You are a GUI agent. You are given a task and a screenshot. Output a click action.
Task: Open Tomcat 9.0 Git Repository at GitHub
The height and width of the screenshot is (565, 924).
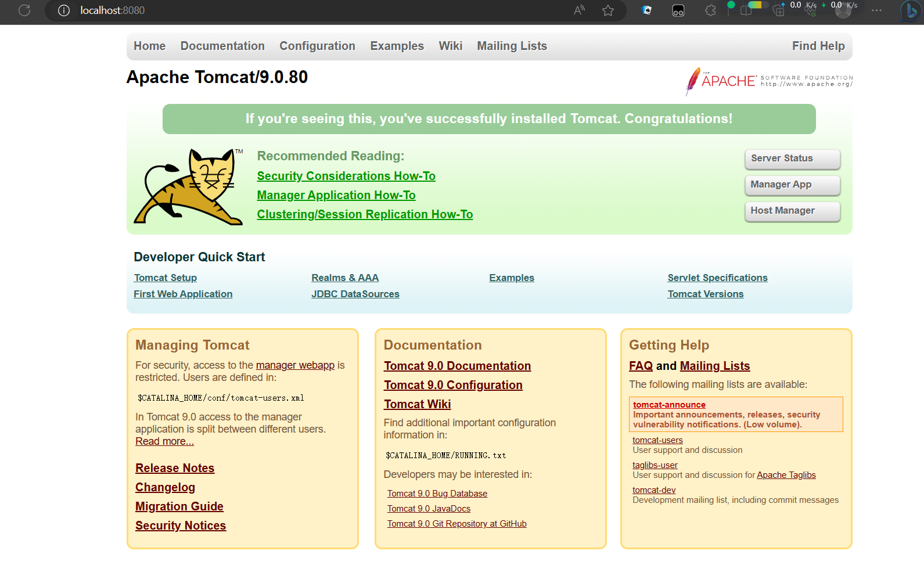[457, 524]
